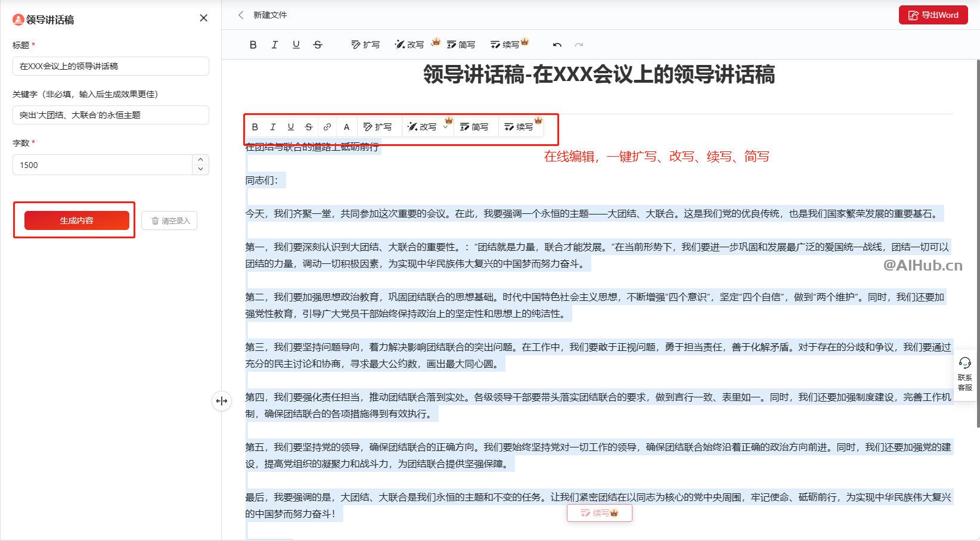980x541 pixels.
Task: Click 扩写 in the top toolbar
Action: pos(365,45)
